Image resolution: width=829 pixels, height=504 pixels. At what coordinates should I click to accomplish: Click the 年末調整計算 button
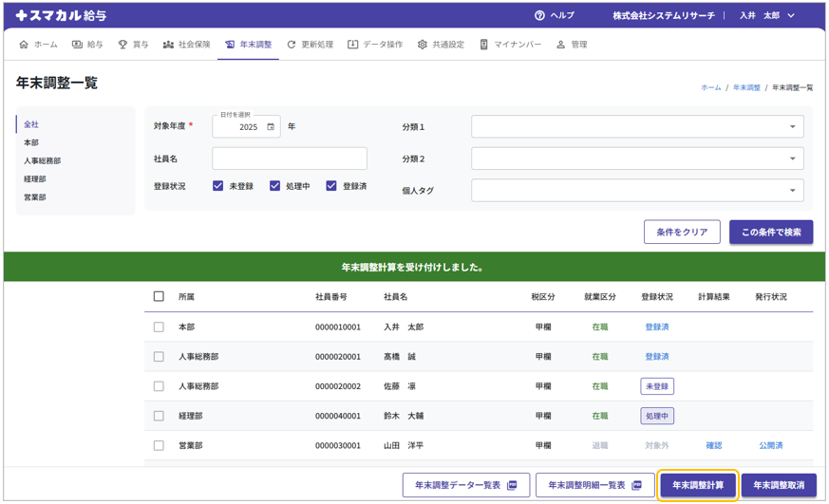(698, 486)
